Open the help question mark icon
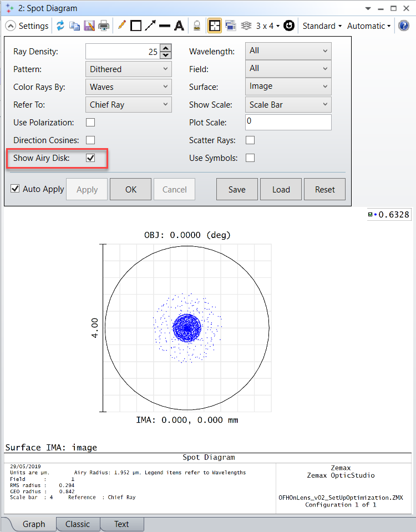Viewport: 416px width, 532px height. pyautogui.click(x=404, y=26)
